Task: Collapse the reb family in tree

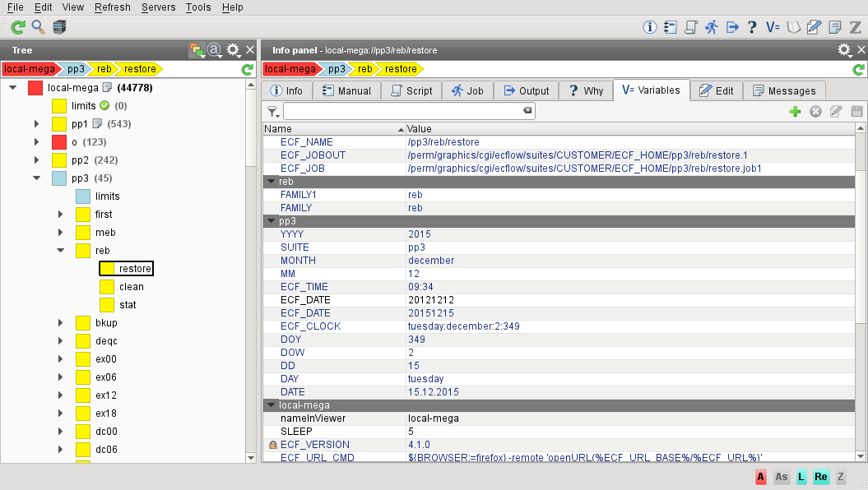Action: [61, 251]
